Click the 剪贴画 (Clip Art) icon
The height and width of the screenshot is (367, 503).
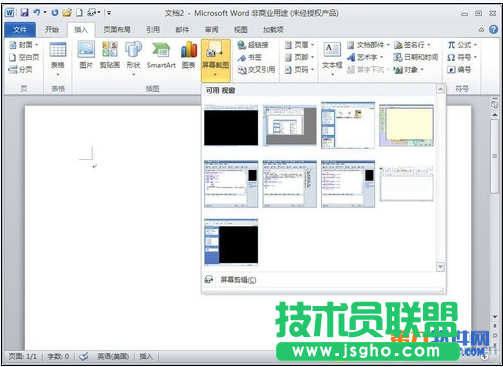tap(110, 55)
